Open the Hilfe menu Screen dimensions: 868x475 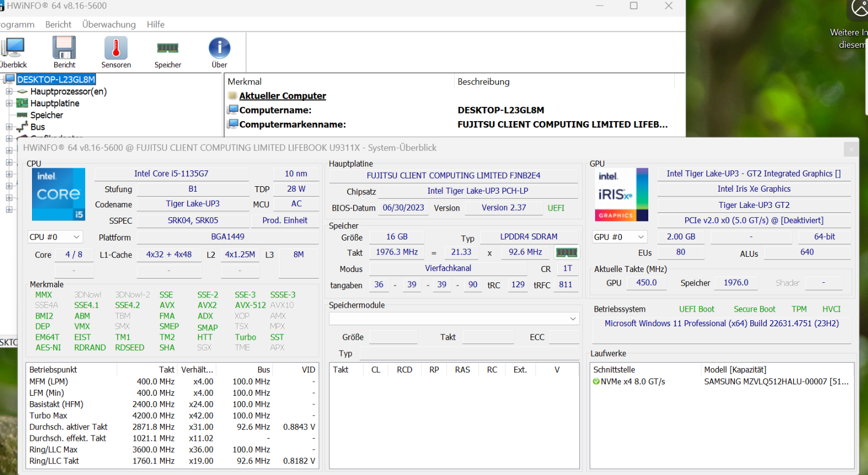(156, 24)
